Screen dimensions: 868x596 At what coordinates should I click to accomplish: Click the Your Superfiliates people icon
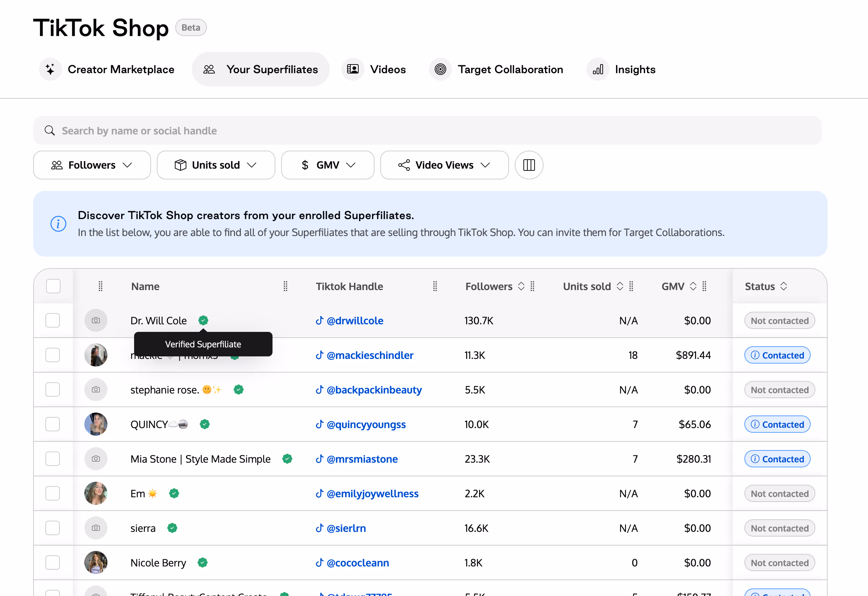pos(209,69)
